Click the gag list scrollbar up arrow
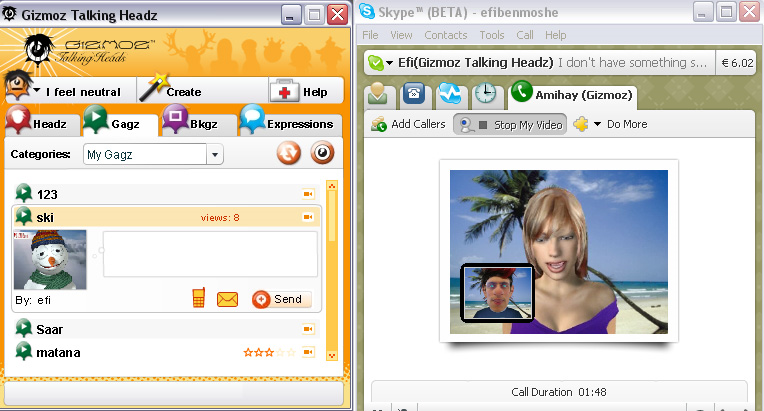Viewport: 764px width, 411px height. (332, 186)
